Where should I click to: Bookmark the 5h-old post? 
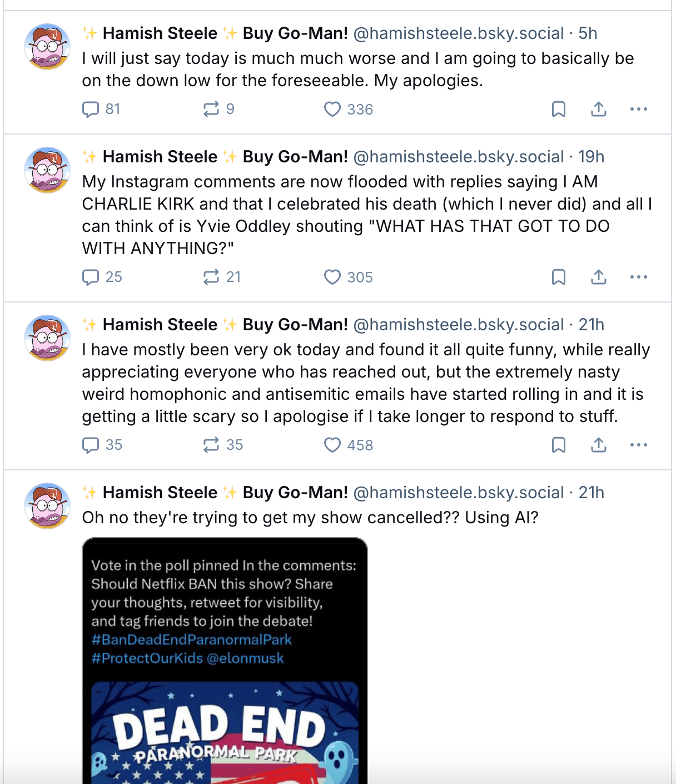point(558,109)
